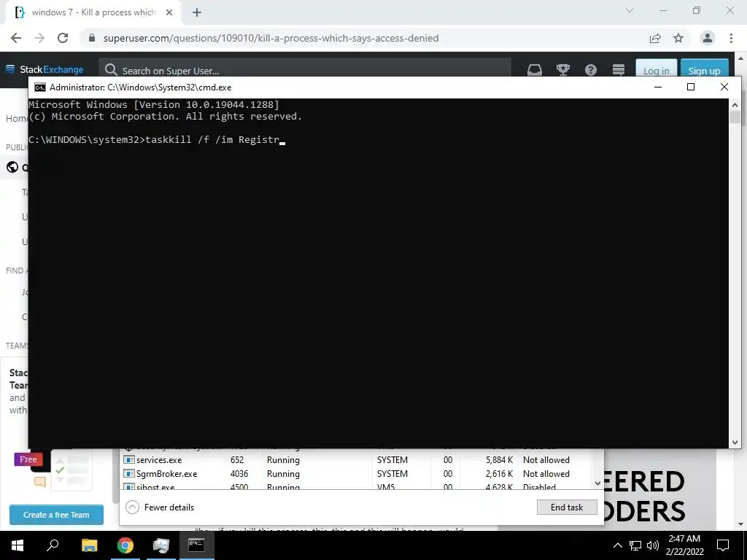Select the 'windows 7 - Kill a process' tab

pos(94,12)
